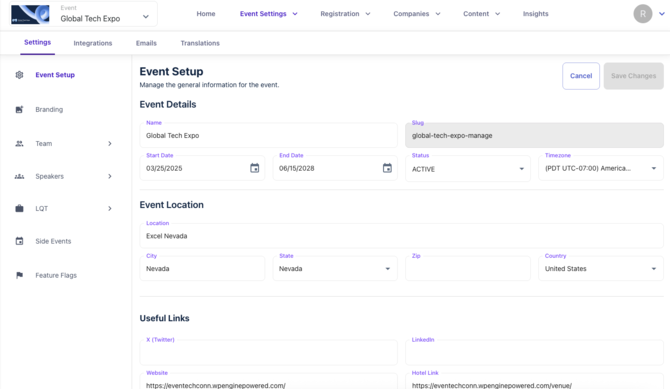Viewport: 670px width, 389px height.
Task: Click the user avatar R
Action: 643,14
